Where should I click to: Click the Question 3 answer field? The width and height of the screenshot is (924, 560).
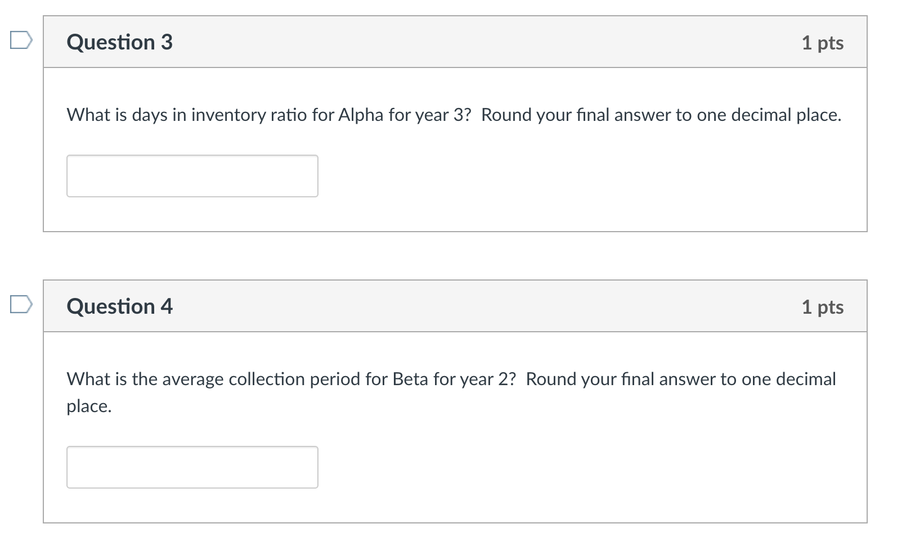(192, 176)
